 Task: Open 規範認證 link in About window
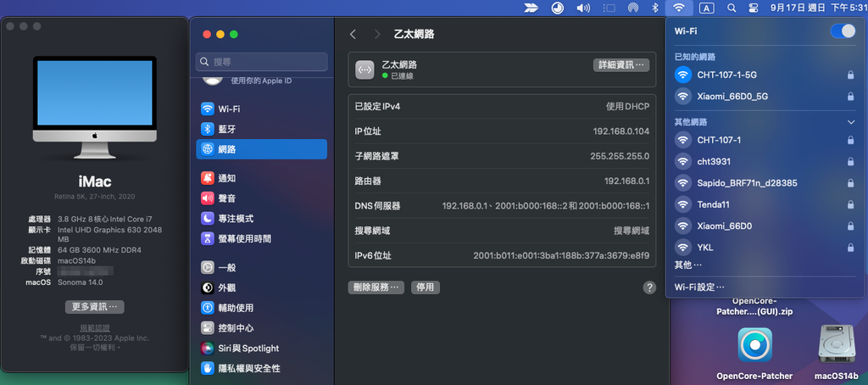(x=95, y=328)
